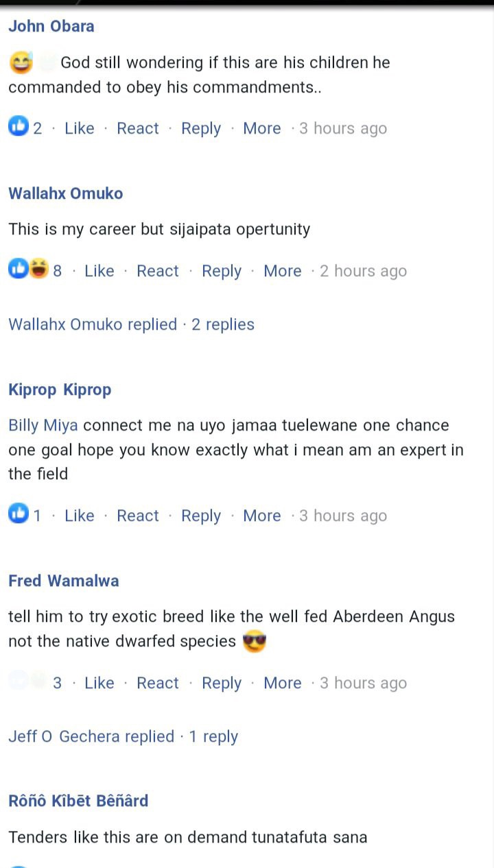Expand Jeff O Gechera's 1 reply

[x=123, y=736]
